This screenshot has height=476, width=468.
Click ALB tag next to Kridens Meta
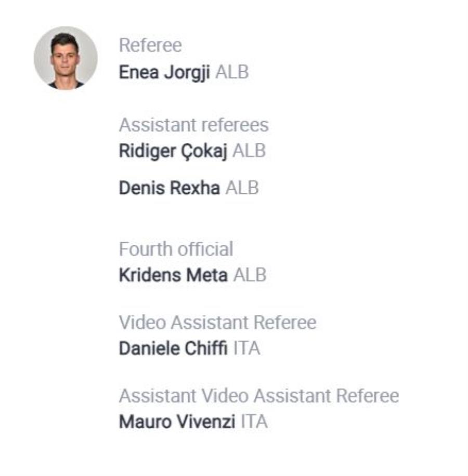click(x=250, y=275)
